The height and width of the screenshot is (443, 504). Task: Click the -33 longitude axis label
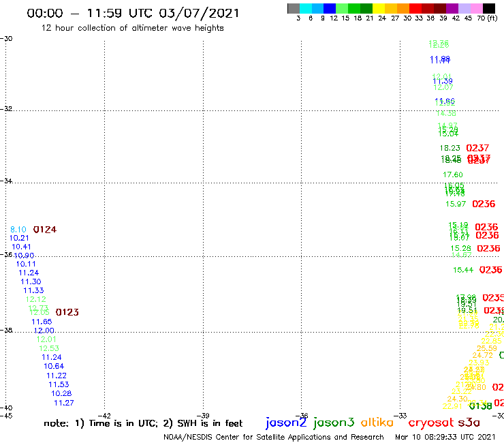400,416
